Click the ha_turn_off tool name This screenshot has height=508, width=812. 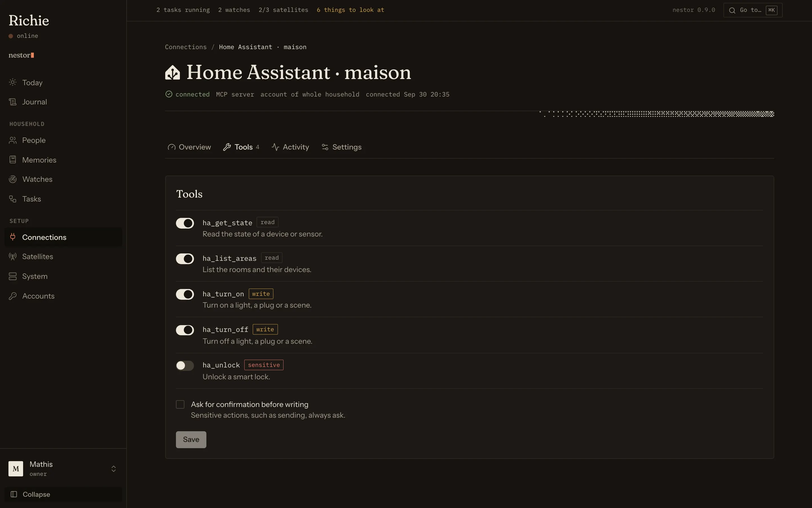pyautogui.click(x=225, y=330)
